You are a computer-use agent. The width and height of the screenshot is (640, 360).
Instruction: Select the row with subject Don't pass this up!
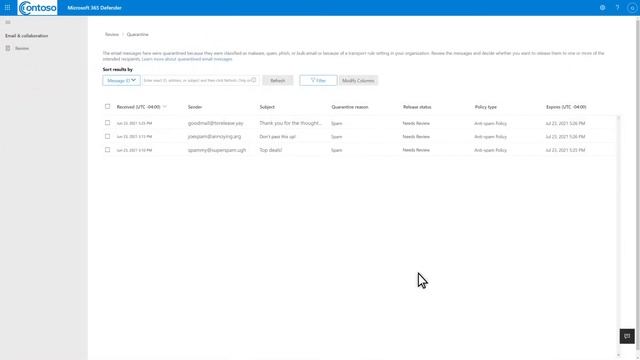pos(107,136)
